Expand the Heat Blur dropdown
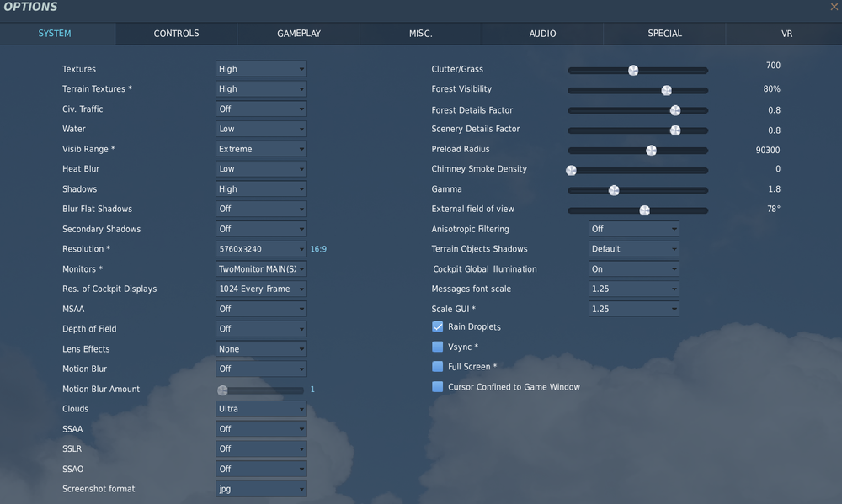The height and width of the screenshot is (504, 842). (261, 168)
